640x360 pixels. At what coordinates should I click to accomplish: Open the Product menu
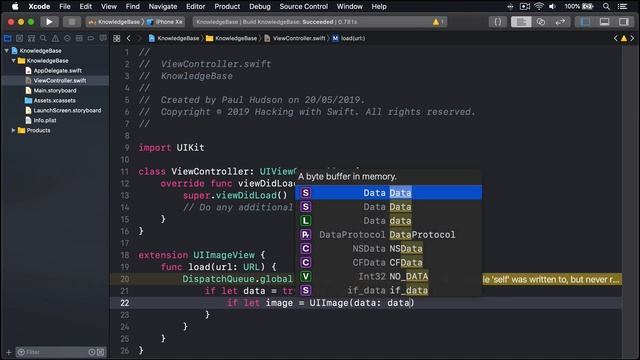pos(227,7)
